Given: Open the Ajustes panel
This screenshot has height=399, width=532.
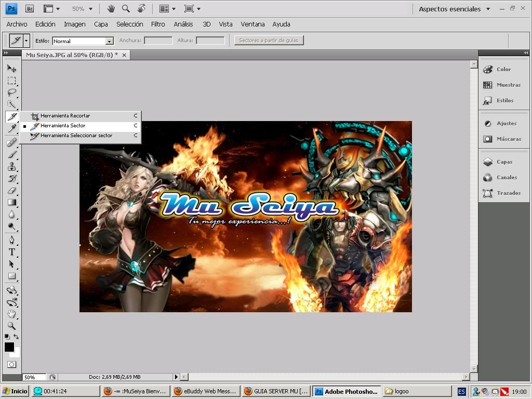Looking at the screenshot, I should [504, 124].
